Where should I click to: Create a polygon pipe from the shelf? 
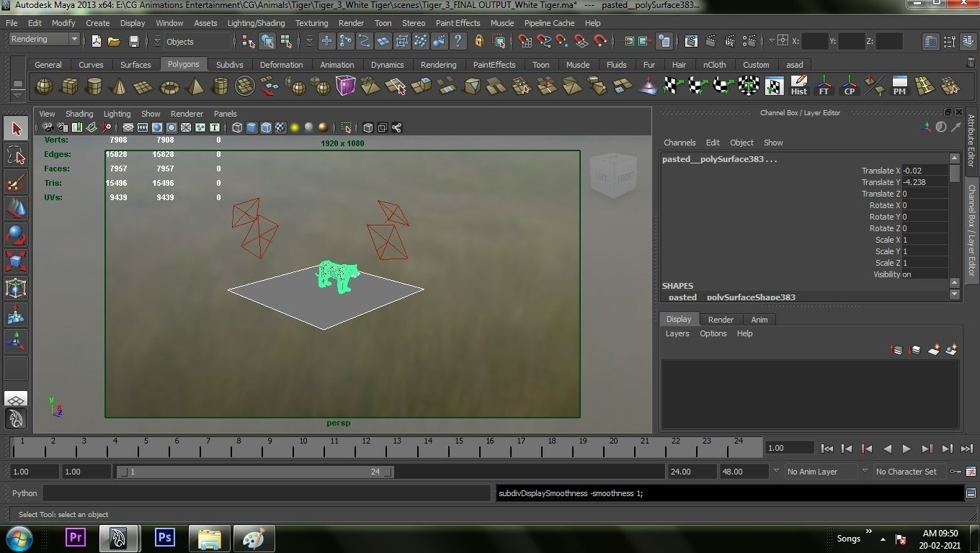(x=220, y=86)
